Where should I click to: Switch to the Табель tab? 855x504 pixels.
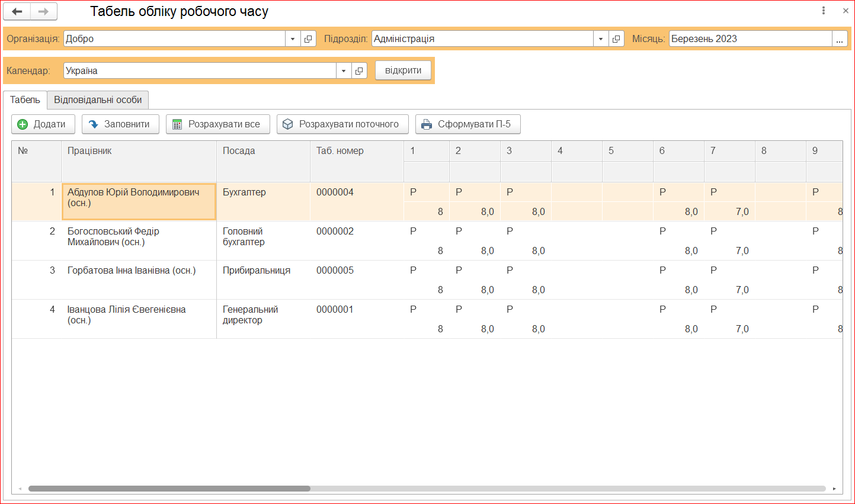click(25, 99)
